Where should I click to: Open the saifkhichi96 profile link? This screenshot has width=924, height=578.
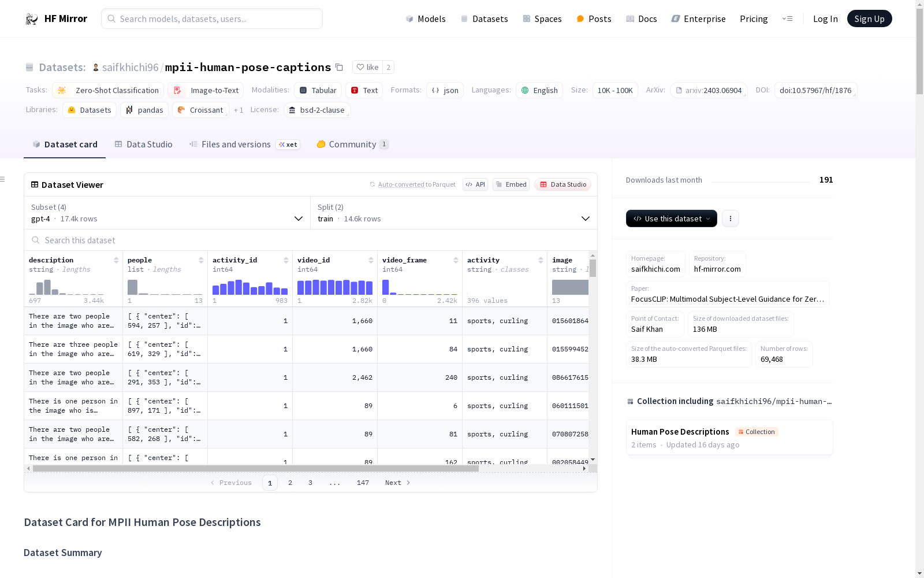tap(130, 68)
